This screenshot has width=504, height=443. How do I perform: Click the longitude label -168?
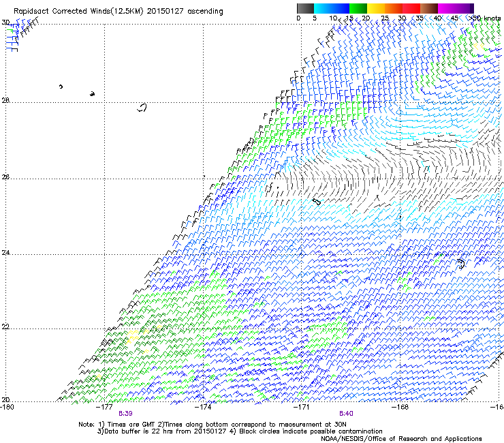click(400, 407)
